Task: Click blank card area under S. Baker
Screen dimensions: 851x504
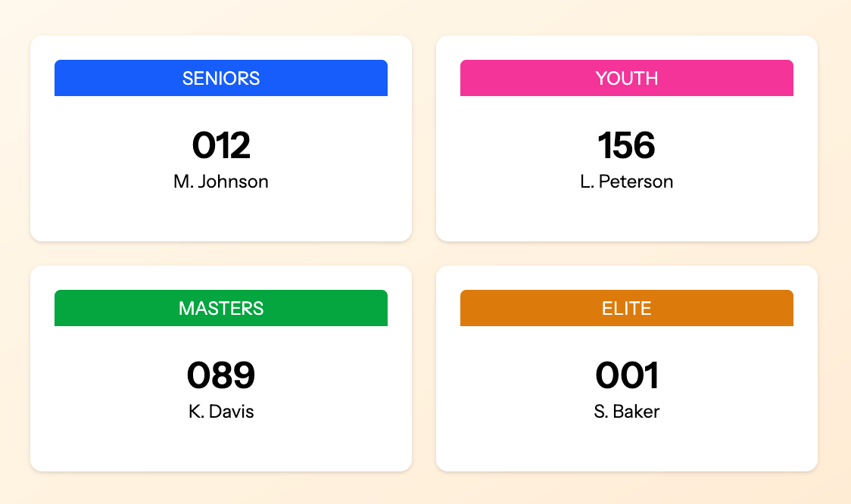Action: (626, 446)
